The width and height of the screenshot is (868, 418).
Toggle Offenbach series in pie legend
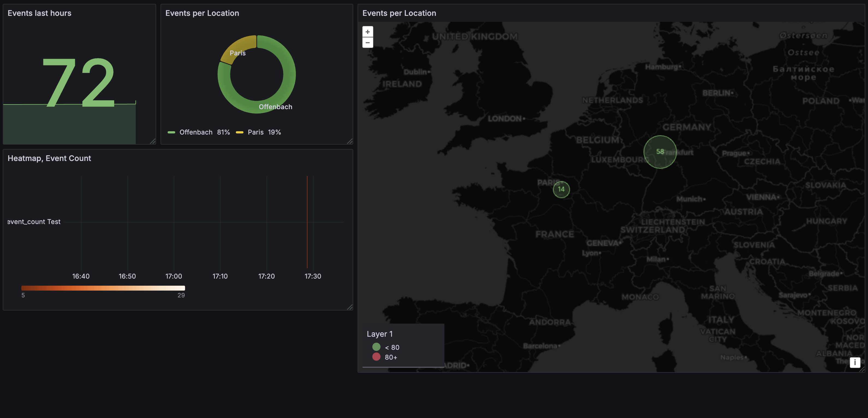[x=196, y=132]
